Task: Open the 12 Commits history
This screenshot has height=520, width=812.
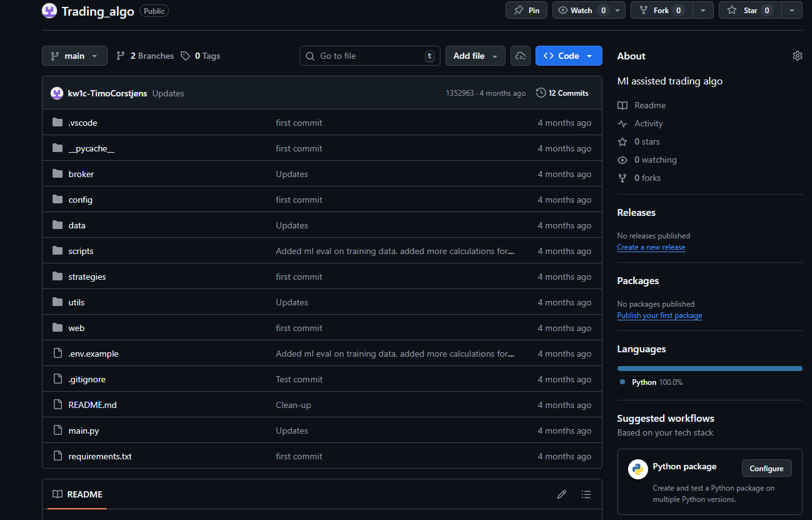Action: (562, 93)
